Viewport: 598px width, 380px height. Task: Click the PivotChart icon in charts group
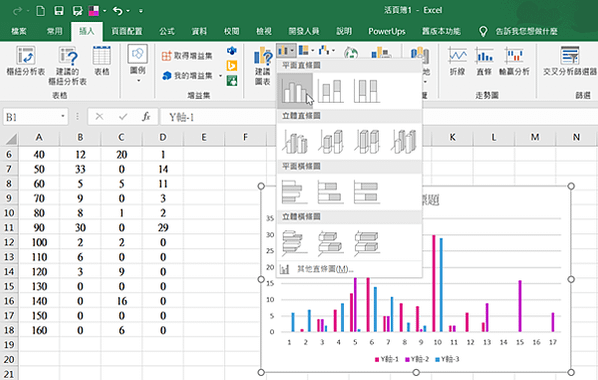click(x=381, y=53)
